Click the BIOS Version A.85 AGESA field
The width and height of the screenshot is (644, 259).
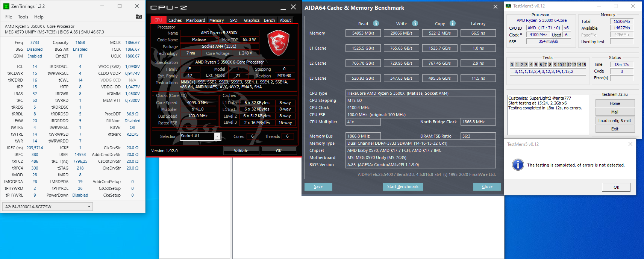tap(420, 165)
